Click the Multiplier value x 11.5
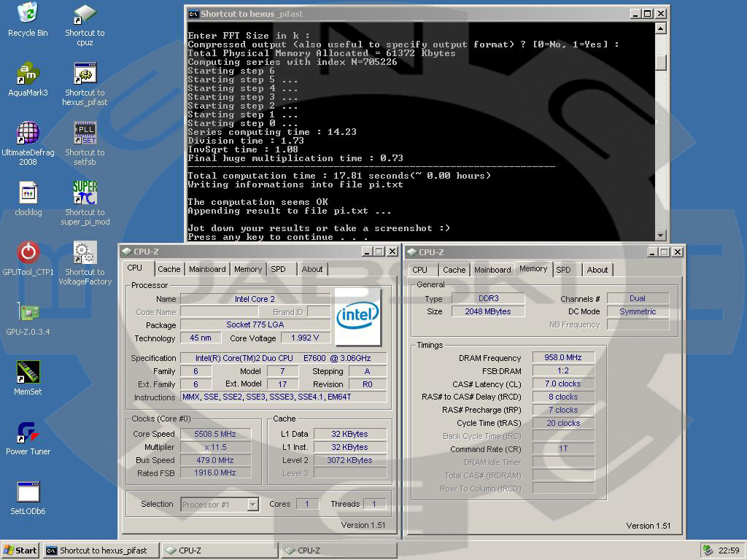Image resolution: width=747 pixels, height=560 pixels. point(215,447)
